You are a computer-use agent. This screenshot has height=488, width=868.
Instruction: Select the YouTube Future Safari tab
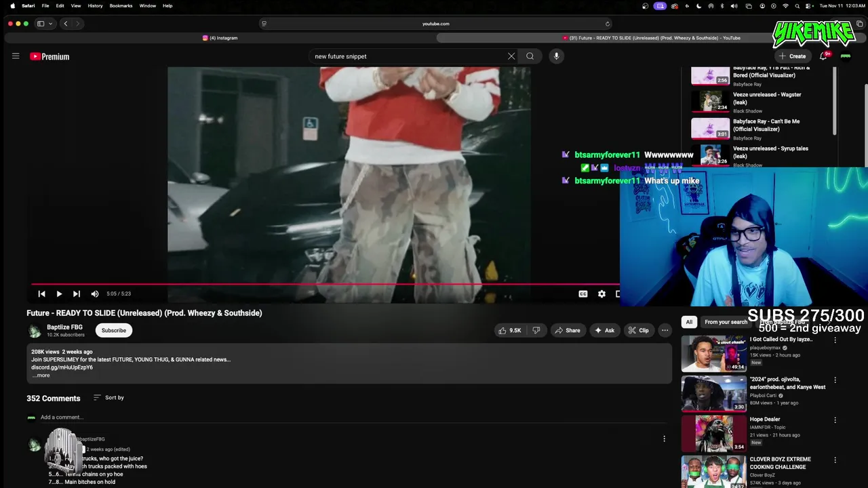coord(651,38)
